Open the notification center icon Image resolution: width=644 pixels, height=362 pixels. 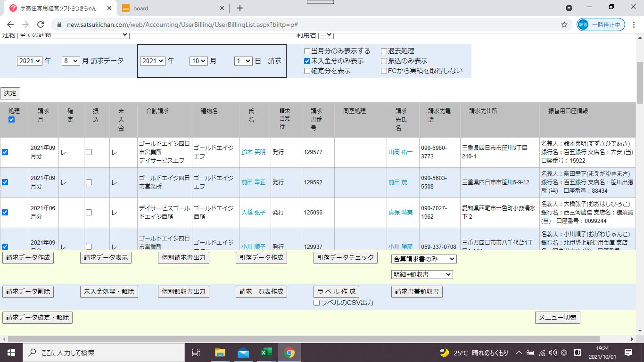click(628, 353)
